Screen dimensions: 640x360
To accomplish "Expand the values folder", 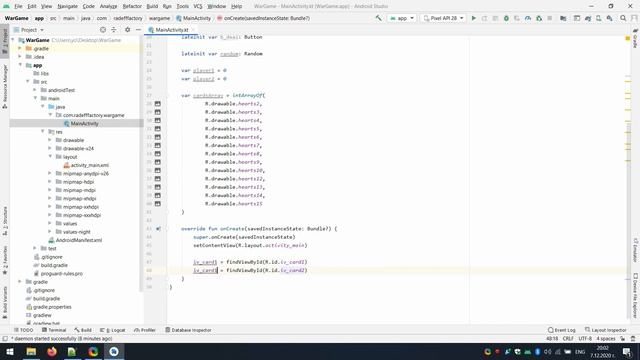I will pos(50,223).
